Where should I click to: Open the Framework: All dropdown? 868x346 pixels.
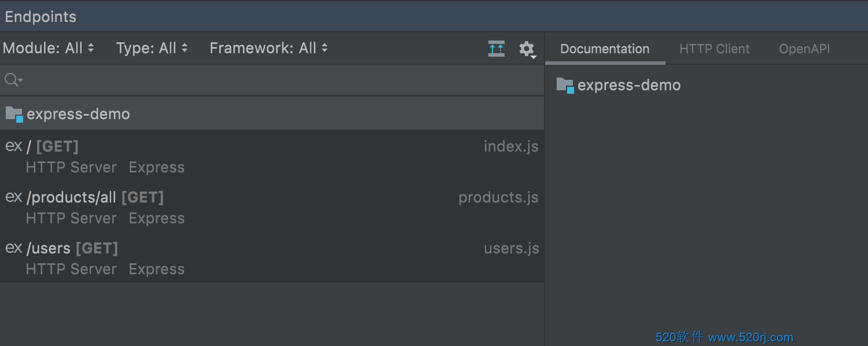(269, 48)
